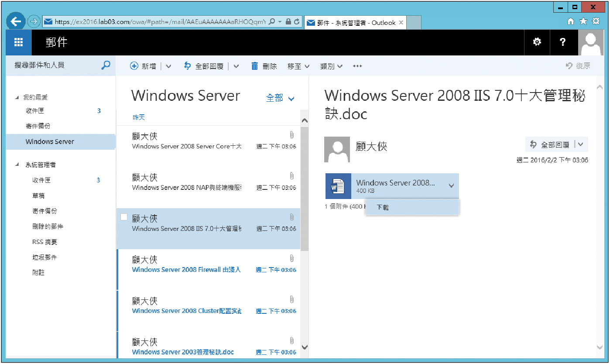
Task: Tick the checkbox on IIS 7.0 message
Action: pos(124,217)
